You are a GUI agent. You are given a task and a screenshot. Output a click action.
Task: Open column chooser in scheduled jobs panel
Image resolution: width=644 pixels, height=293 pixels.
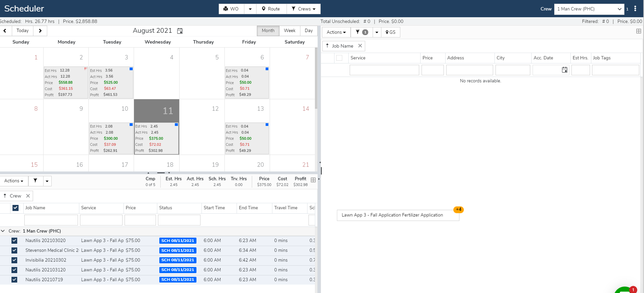(313, 180)
